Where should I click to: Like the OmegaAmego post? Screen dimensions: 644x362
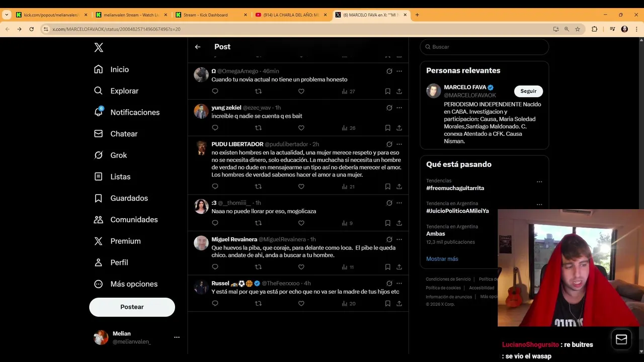301,91
